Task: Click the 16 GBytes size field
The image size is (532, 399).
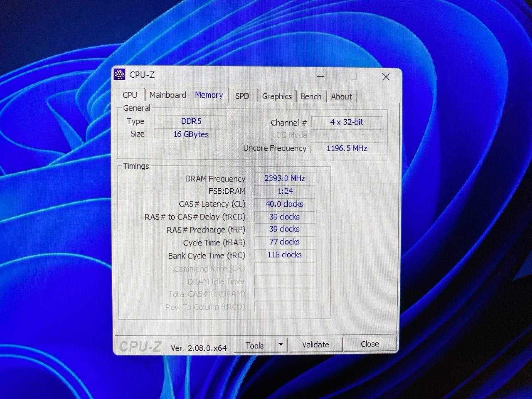Action: pyautogui.click(x=191, y=134)
